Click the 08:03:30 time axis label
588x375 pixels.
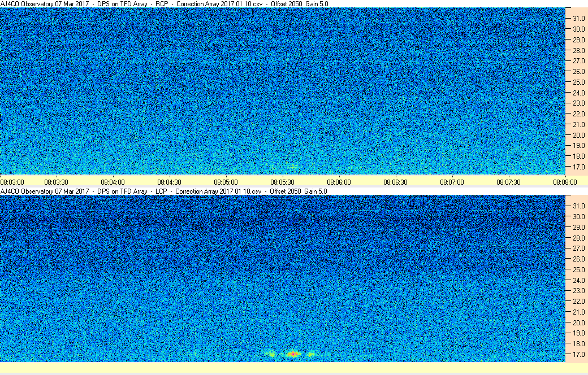pyautogui.click(x=56, y=182)
